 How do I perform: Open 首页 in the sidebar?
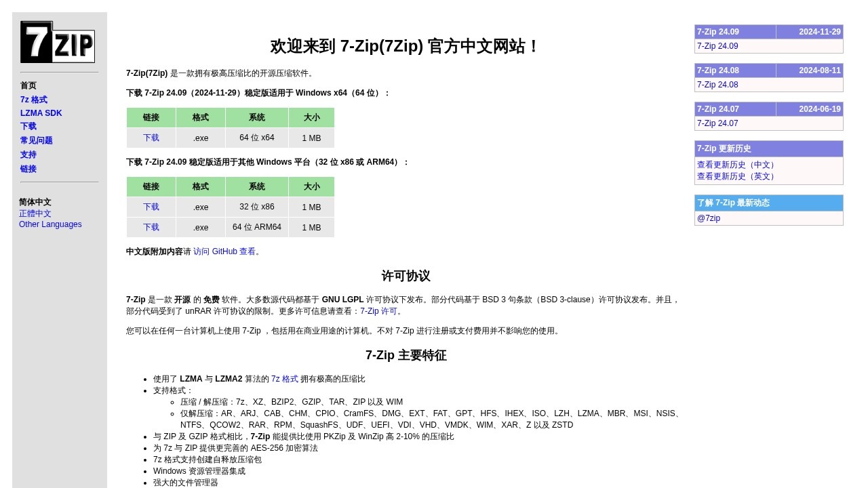28,86
